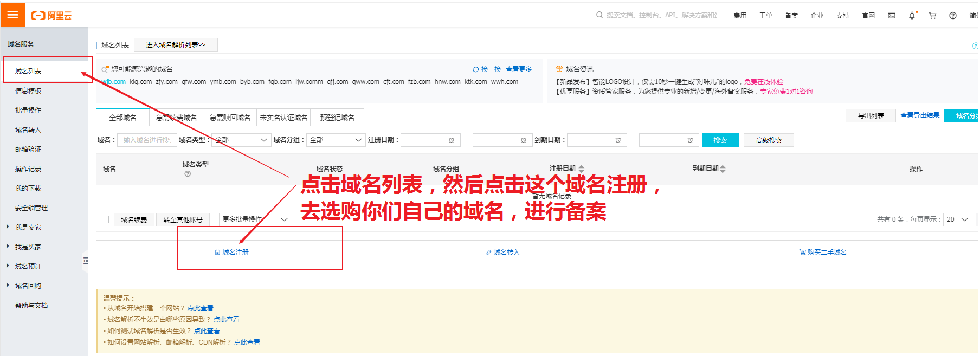This screenshot has height=356, width=980.
Task: Click the suggested domain klg.com
Action: click(x=140, y=82)
